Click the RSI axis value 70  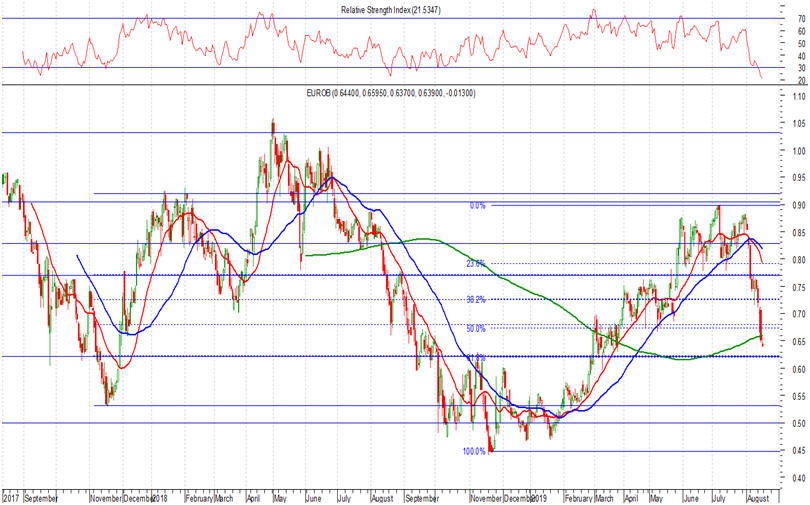(802, 19)
